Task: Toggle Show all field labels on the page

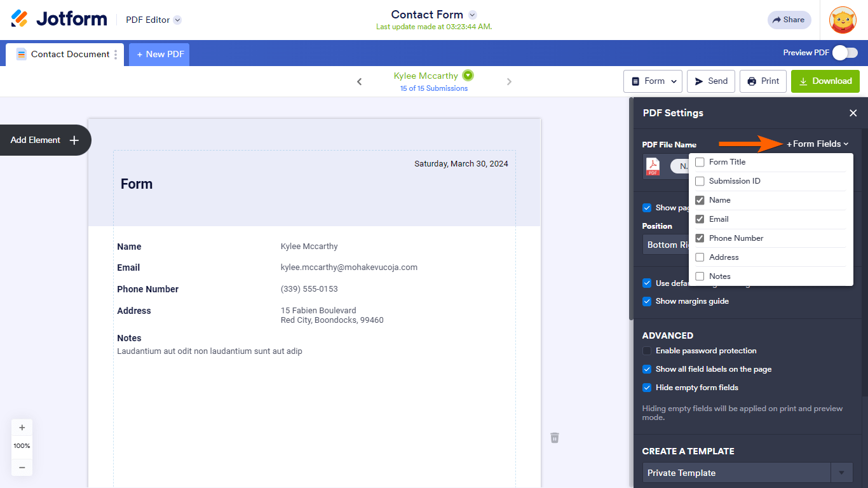Action: [x=647, y=369]
